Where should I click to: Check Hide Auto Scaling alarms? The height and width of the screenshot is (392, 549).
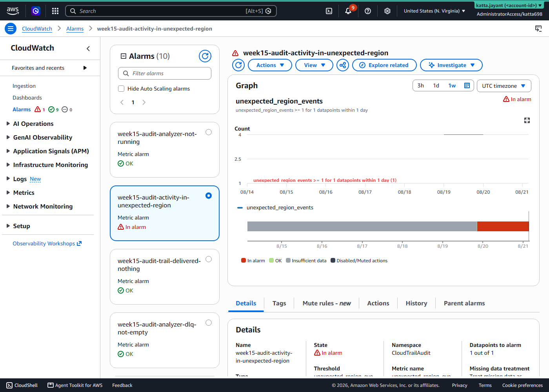click(x=121, y=89)
